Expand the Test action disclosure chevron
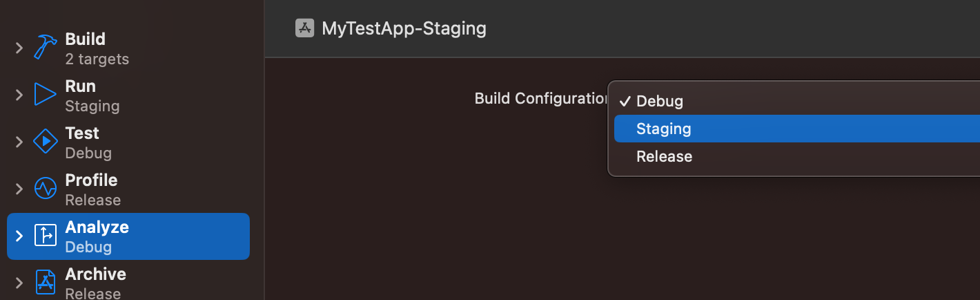The image size is (980, 300). pyautogui.click(x=19, y=142)
